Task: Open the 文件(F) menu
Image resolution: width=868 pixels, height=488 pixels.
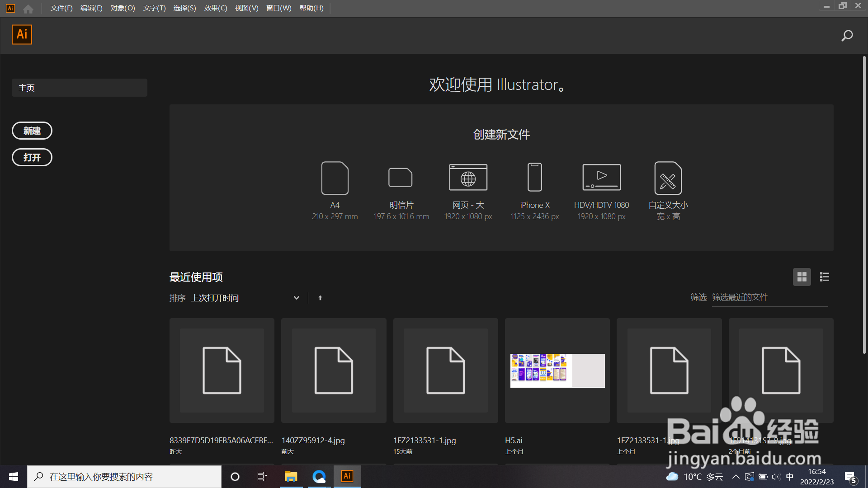Action: (61, 8)
